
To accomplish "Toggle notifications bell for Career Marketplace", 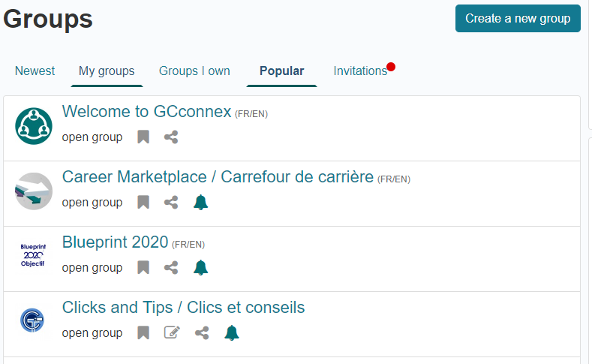I will click(x=200, y=202).
